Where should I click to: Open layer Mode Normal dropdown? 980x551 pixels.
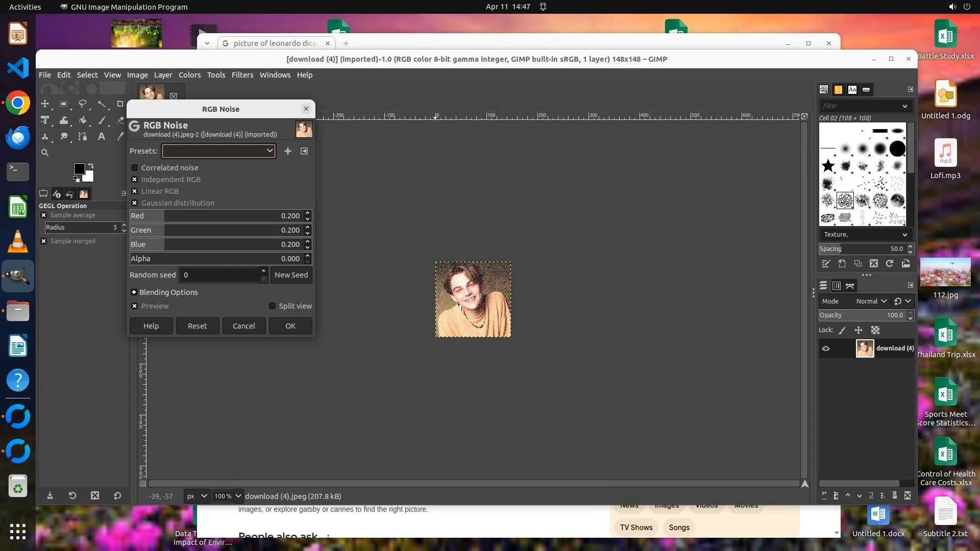(871, 302)
